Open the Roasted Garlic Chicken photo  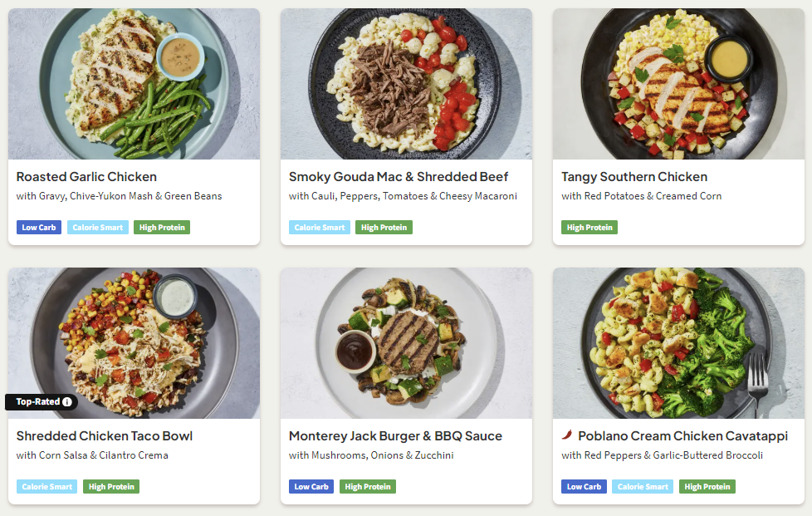click(x=134, y=83)
